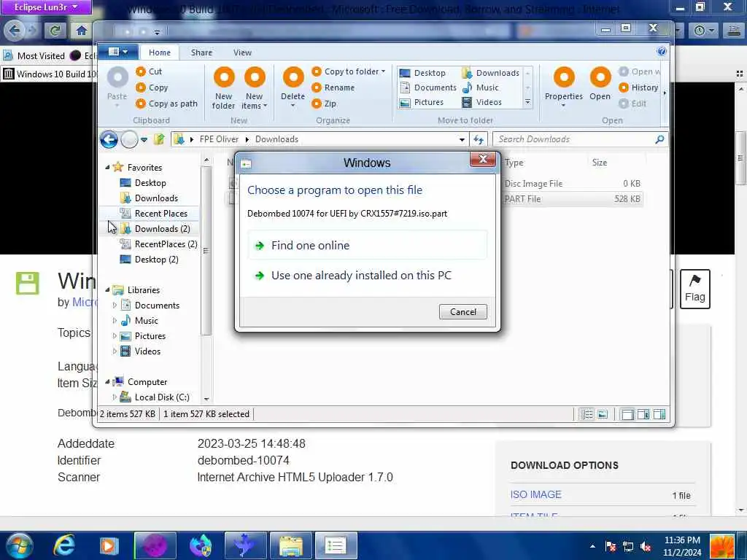
Task: Click the ribbon help icon
Action: point(661,52)
